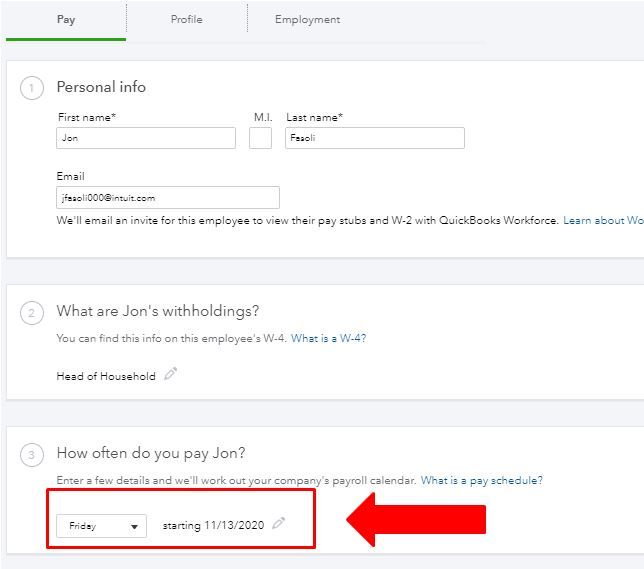Image resolution: width=644 pixels, height=569 pixels.
Task: Open 'What is a pay schedule?' link
Action: pyautogui.click(x=482, y=480)
